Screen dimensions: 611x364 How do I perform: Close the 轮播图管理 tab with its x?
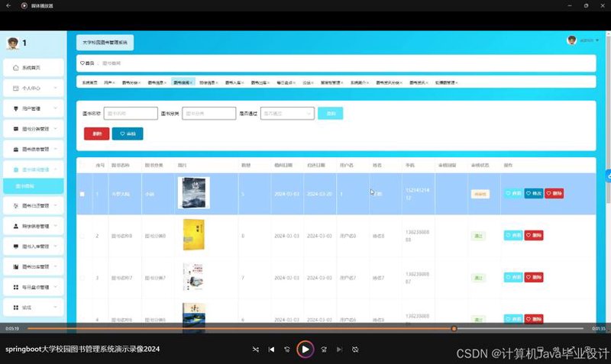click(x=456, y=83)
